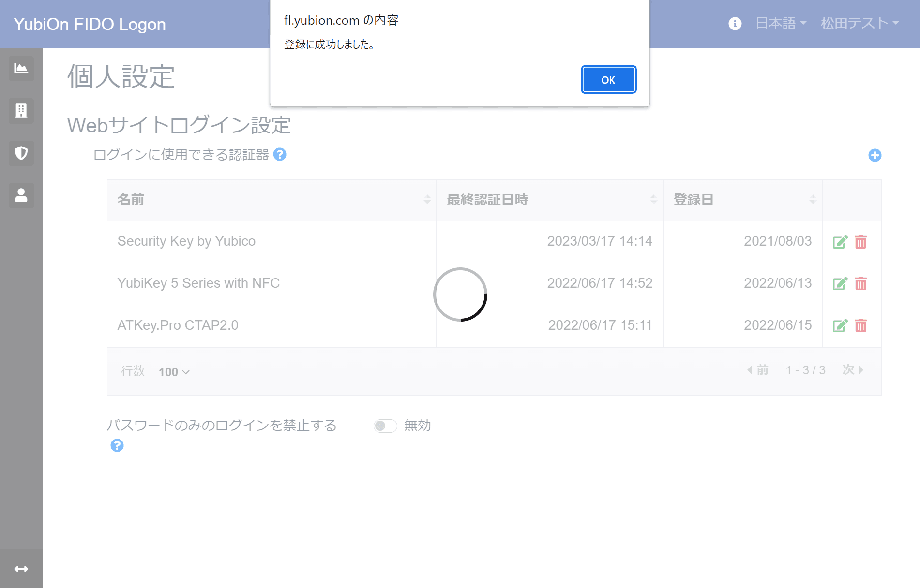Click the 1 - 3 / 3 page indicator

805,370
